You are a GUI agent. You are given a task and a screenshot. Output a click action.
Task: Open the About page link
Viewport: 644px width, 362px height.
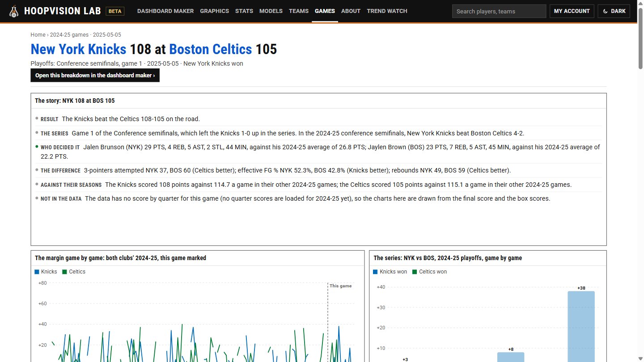(x=351, y=11)
